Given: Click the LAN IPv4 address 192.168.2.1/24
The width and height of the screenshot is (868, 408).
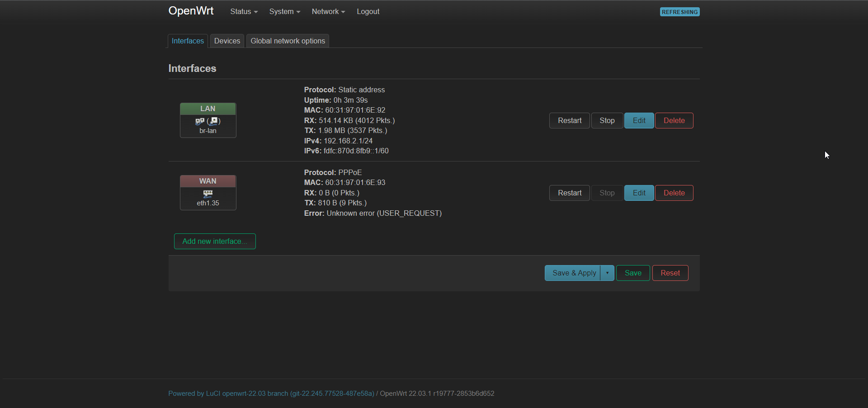Looking at the screenshot, I should coord(348,141).
